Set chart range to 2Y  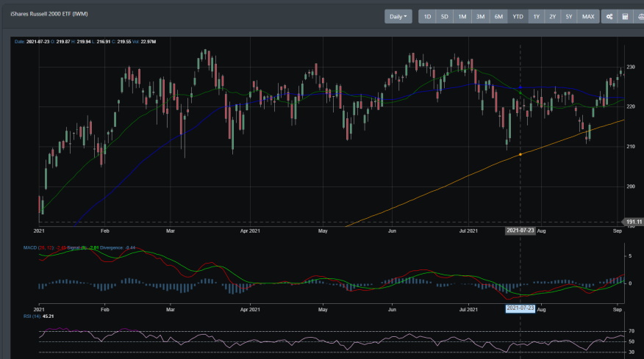[552, 16]
